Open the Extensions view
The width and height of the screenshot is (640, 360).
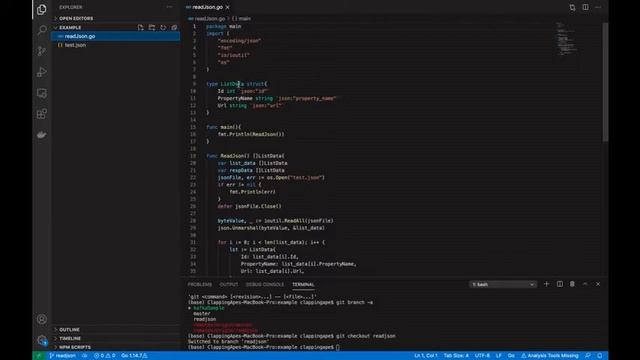42,114
